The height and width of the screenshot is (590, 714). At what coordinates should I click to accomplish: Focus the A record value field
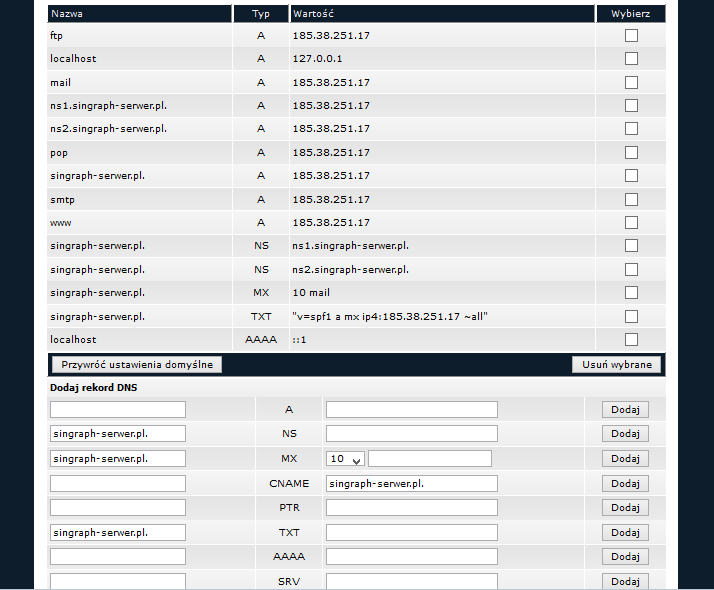[412, 410]
